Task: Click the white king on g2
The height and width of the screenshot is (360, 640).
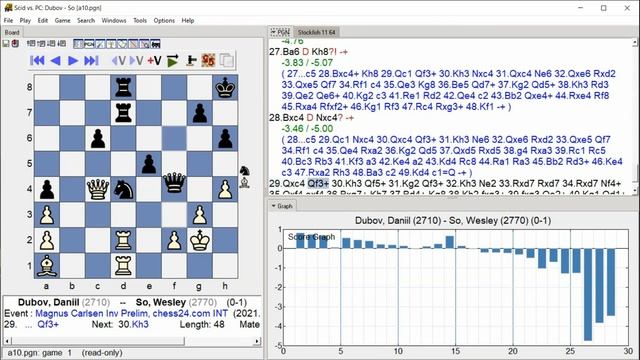Action: pyautogui.click(x=200, y=240)
